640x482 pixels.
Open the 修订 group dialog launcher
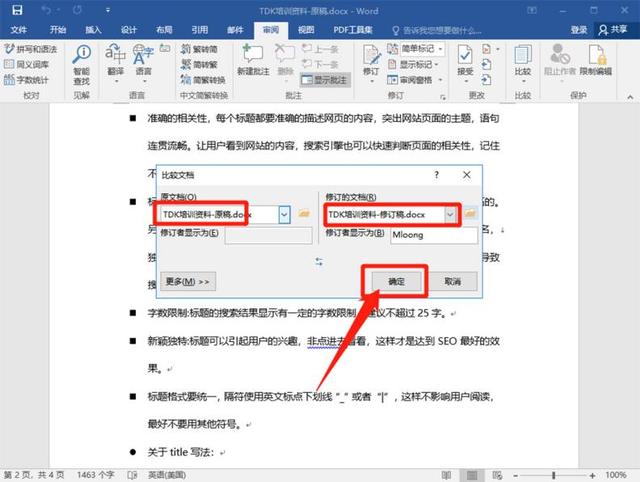pos(443,97)
